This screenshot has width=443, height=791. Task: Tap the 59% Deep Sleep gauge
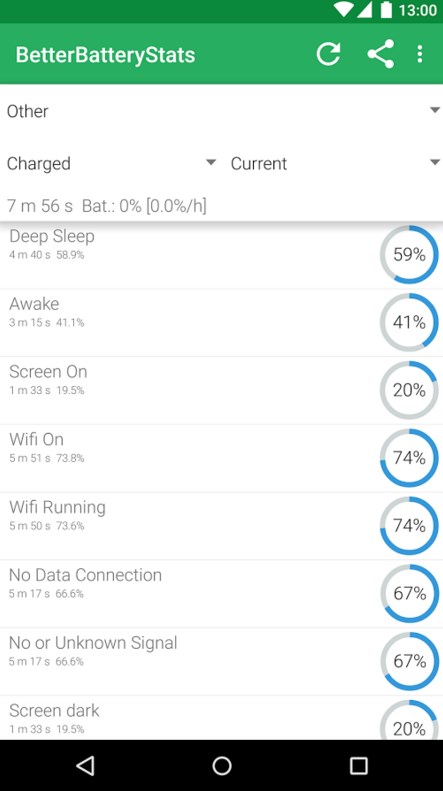[409, 254]
